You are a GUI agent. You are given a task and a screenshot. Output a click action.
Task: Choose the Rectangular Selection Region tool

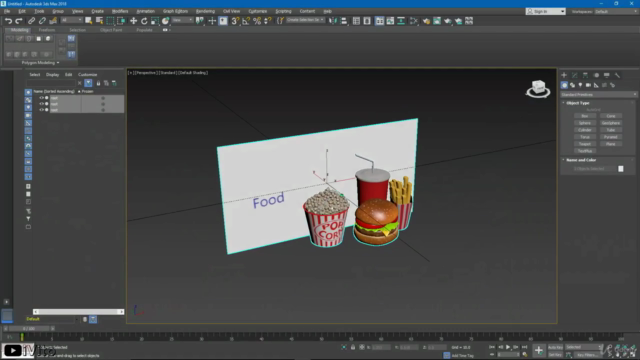[110, 21]
